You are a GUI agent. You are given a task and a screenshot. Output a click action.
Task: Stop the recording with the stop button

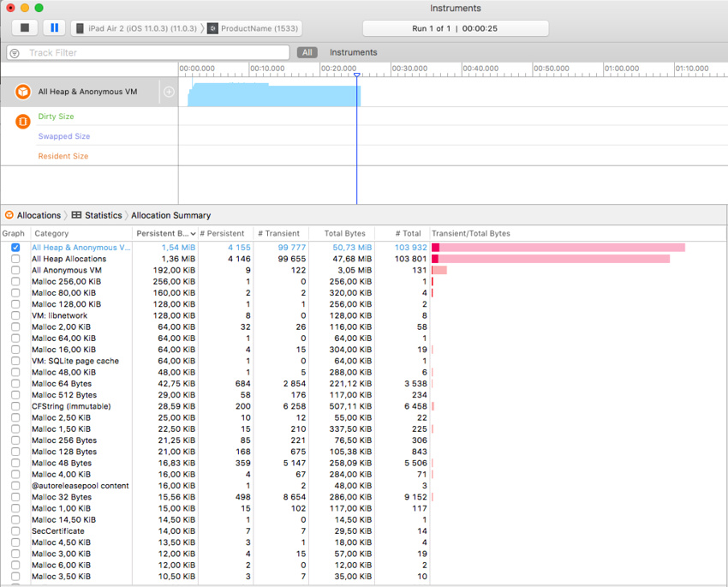pos(25,28)
